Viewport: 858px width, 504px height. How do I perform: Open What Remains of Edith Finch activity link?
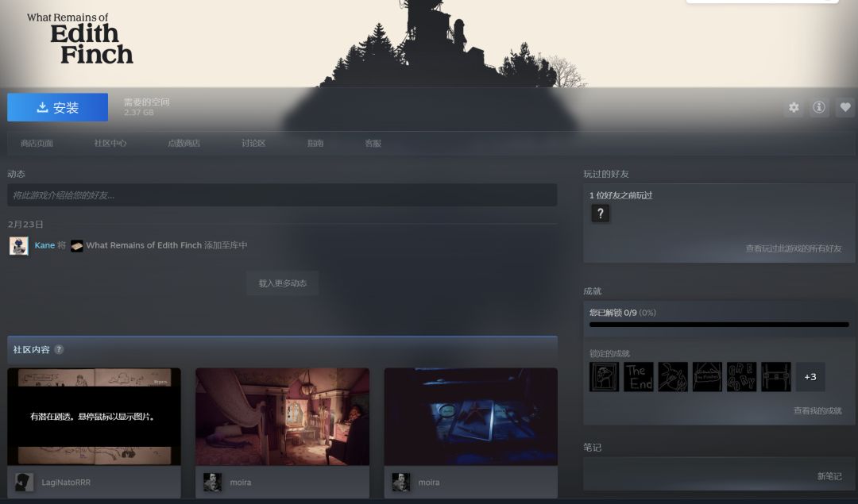click(144, 245)
